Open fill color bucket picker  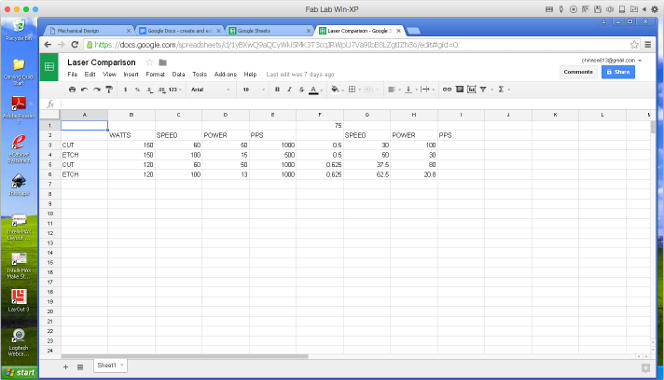335,89
